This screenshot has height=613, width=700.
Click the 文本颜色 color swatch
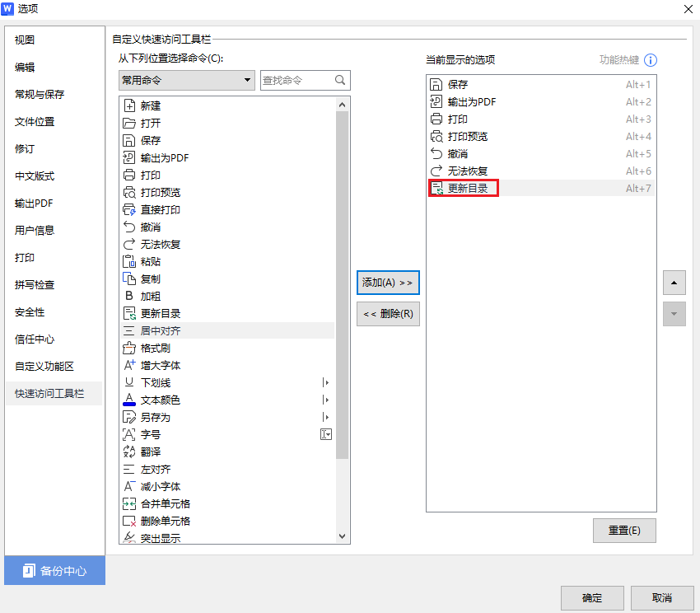pyautogui.click(x=129, y=400)
